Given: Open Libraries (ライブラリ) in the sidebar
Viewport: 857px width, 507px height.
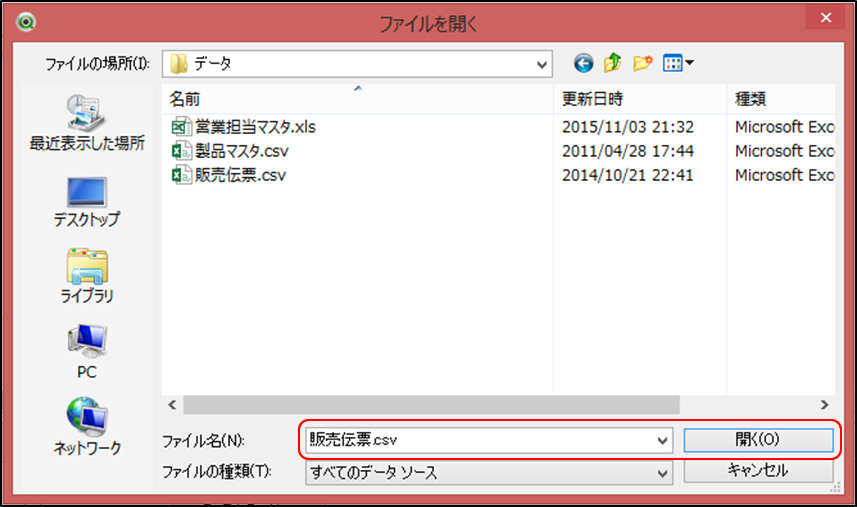Looking at the screenshot, I should (87, 276).
